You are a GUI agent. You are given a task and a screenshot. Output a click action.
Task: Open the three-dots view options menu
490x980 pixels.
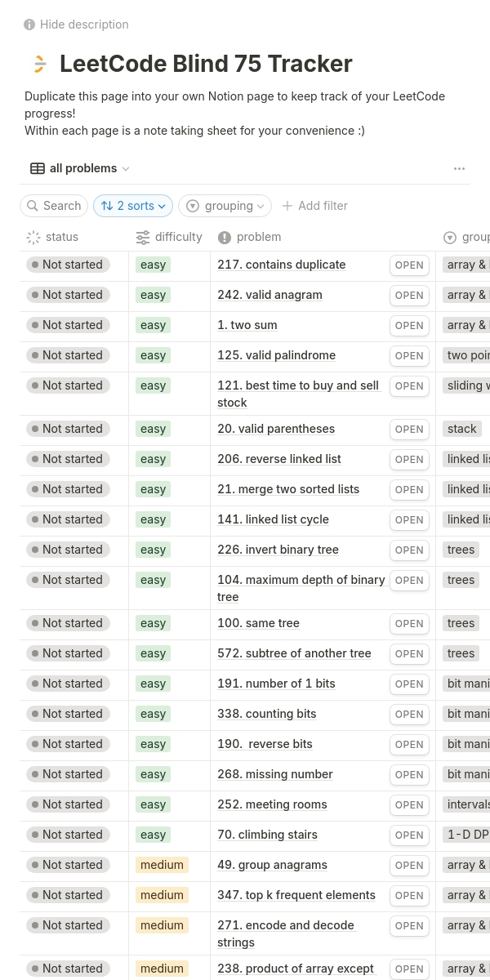coord(459,168)
